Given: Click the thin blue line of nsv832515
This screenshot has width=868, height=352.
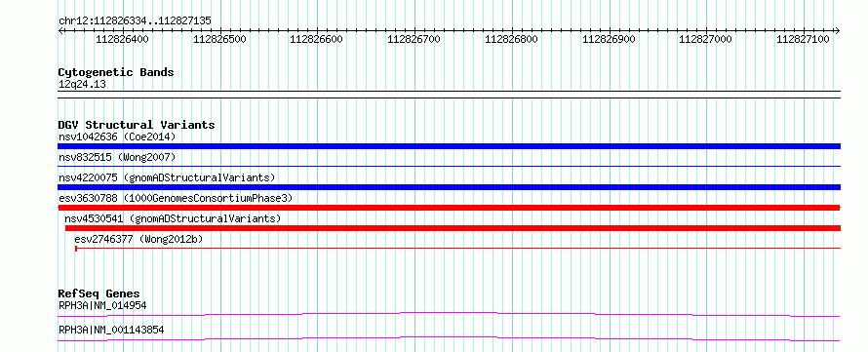Looking at the screenshot, I should (x=449, y=166).
